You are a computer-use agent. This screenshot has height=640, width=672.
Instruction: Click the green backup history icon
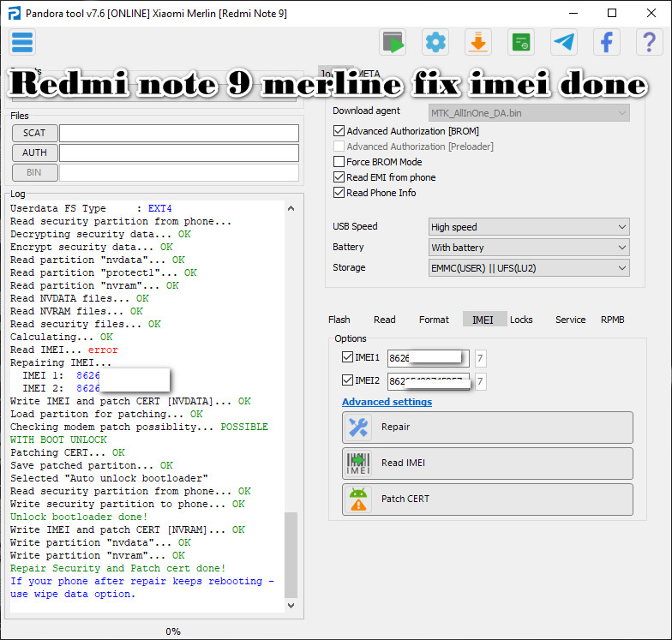pos(521,42)
